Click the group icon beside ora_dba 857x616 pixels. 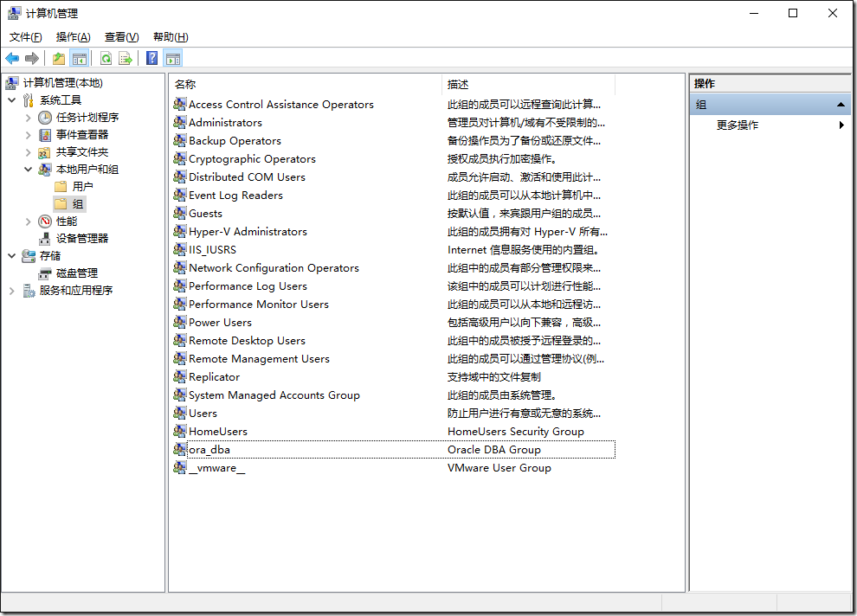[180, 449]
